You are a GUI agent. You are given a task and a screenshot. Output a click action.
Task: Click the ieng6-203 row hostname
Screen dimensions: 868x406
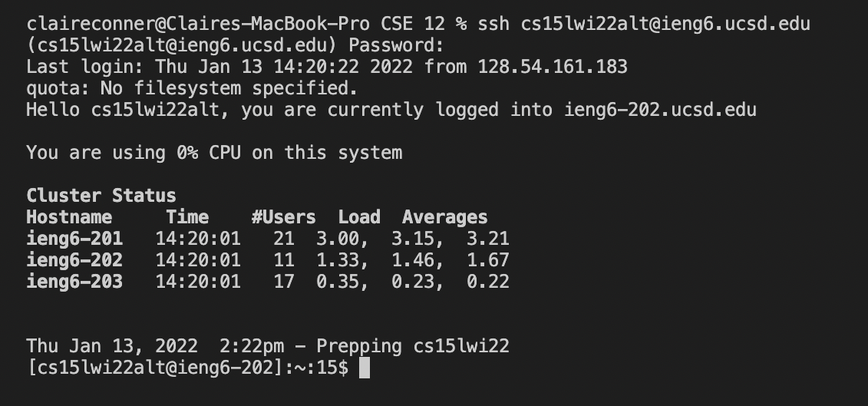[74, 282]
